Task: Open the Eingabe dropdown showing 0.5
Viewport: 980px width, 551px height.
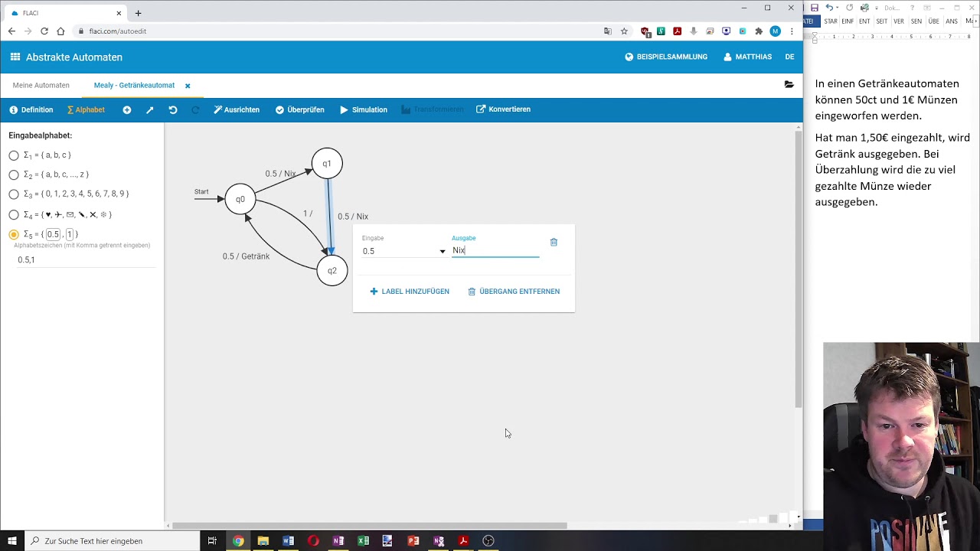Action: (x=403, y=251)
